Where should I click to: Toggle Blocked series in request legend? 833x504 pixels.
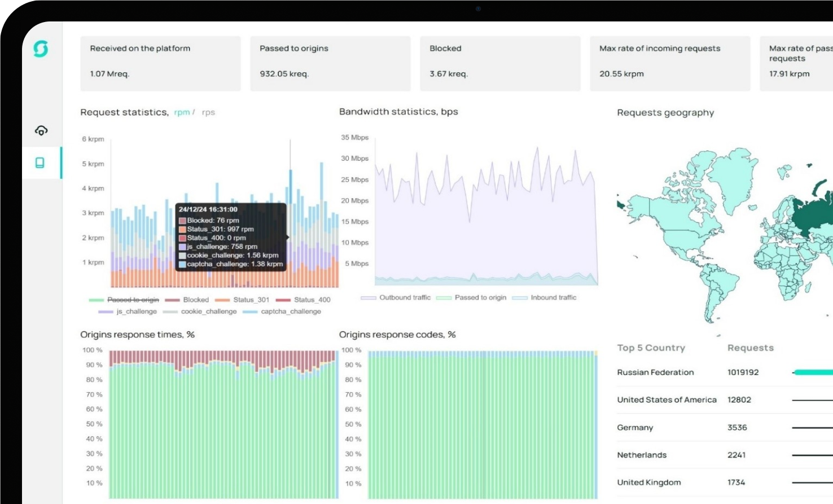coord(187,300)
